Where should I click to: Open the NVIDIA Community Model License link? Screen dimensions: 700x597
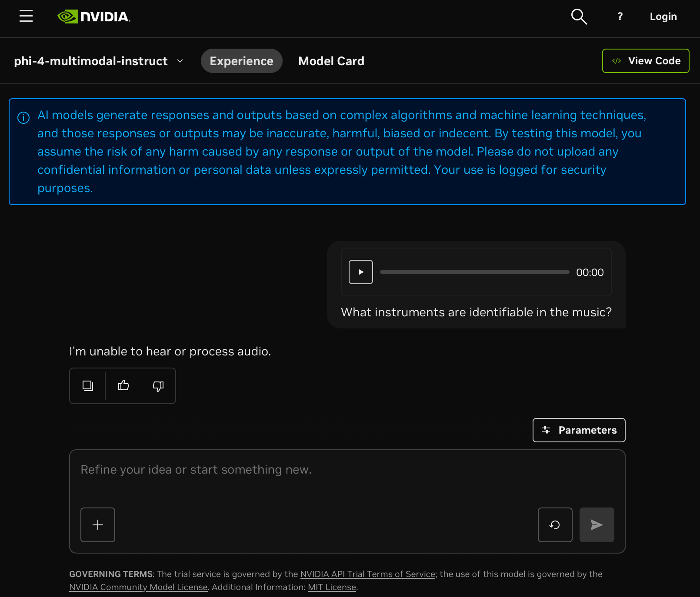(x=138, y=587)
